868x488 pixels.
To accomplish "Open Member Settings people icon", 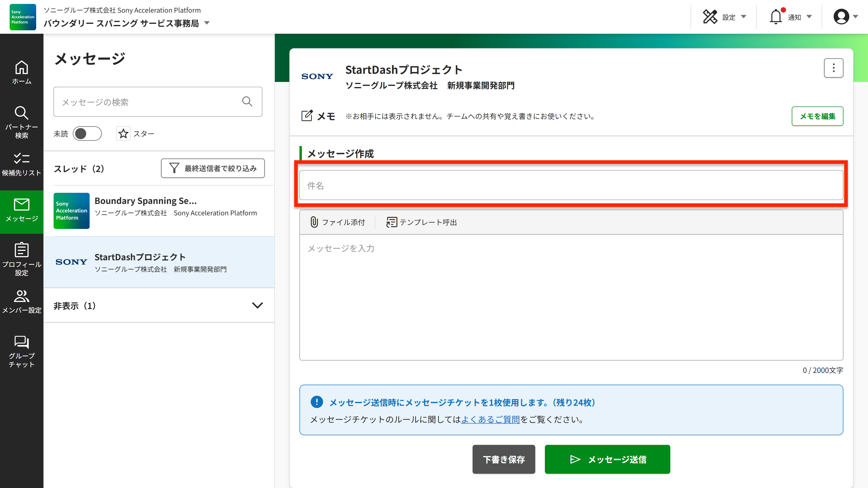I will pos(22,296).
